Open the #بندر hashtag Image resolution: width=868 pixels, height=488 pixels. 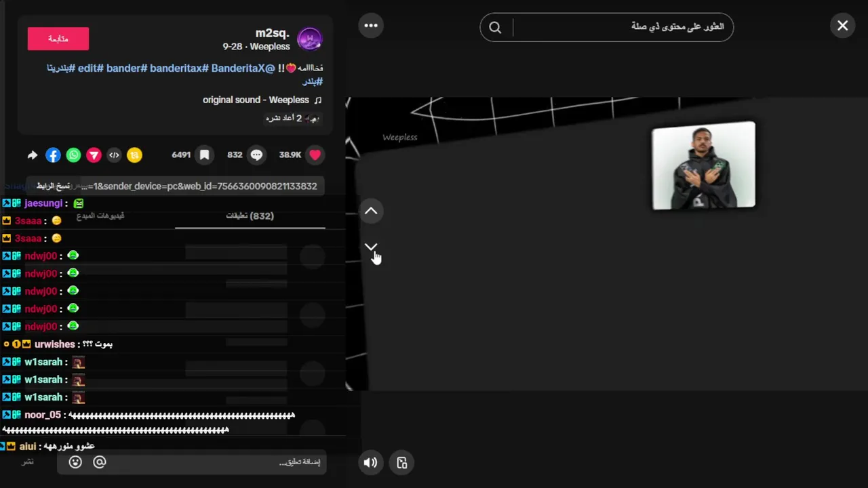pyautogui.click(x=312, y=81)
